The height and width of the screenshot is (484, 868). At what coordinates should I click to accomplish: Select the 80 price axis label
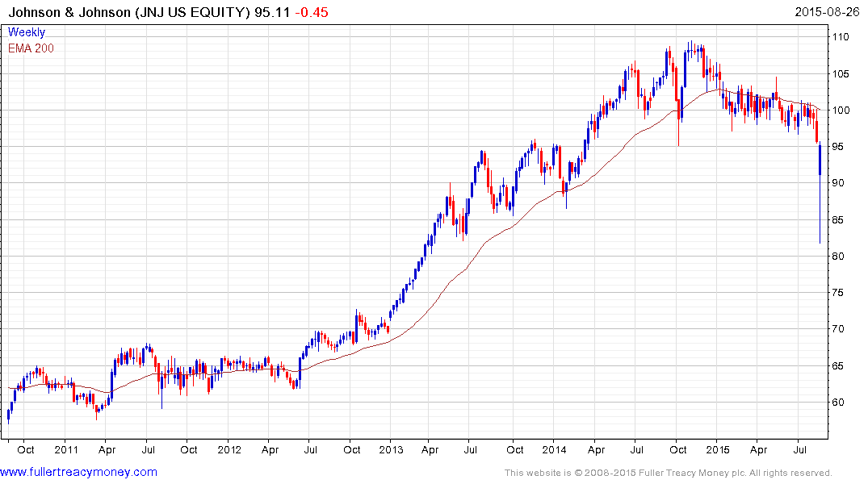[x=838, y=256]
